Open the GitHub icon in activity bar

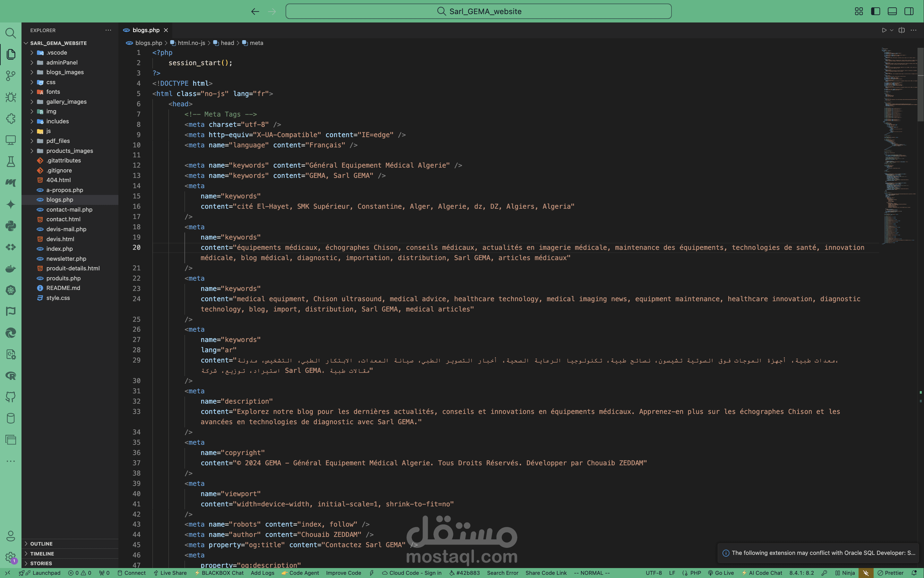[11, 397]
